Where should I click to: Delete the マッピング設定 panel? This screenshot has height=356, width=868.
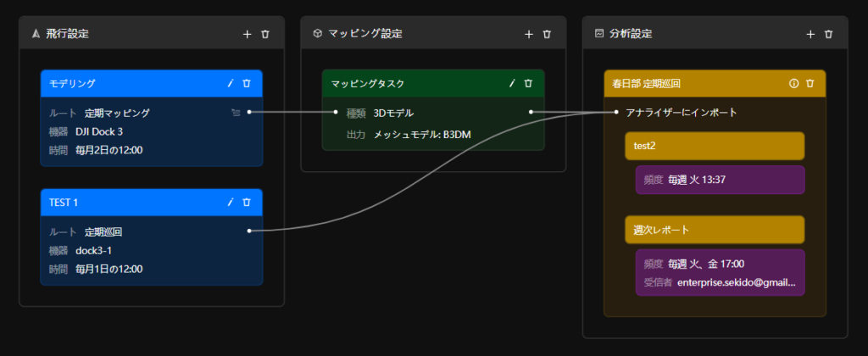pyautogui.click(x=547, y=34)
